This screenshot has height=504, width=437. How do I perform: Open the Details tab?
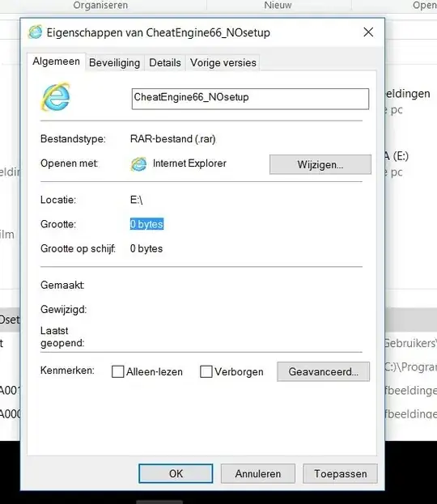pyautogui.click(x=165, y=62)
